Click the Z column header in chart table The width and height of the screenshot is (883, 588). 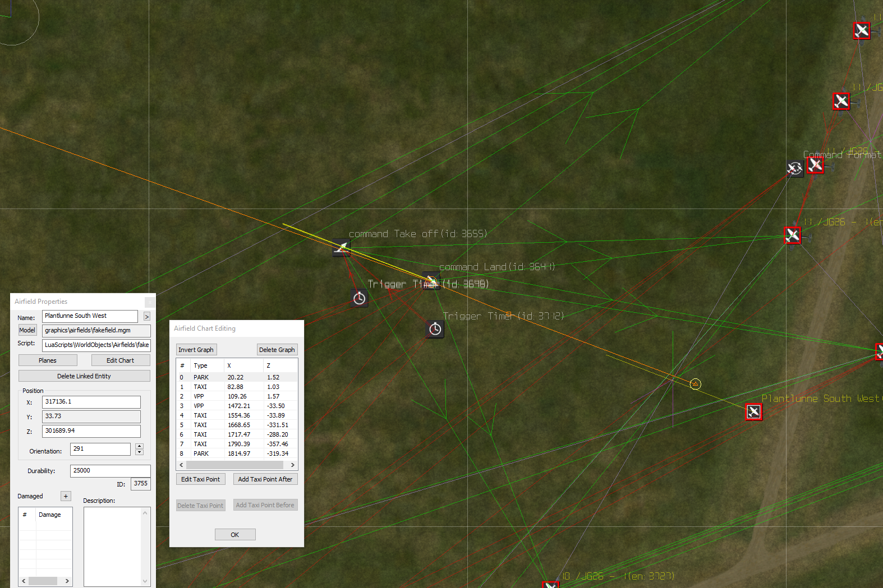click(280, 365)
